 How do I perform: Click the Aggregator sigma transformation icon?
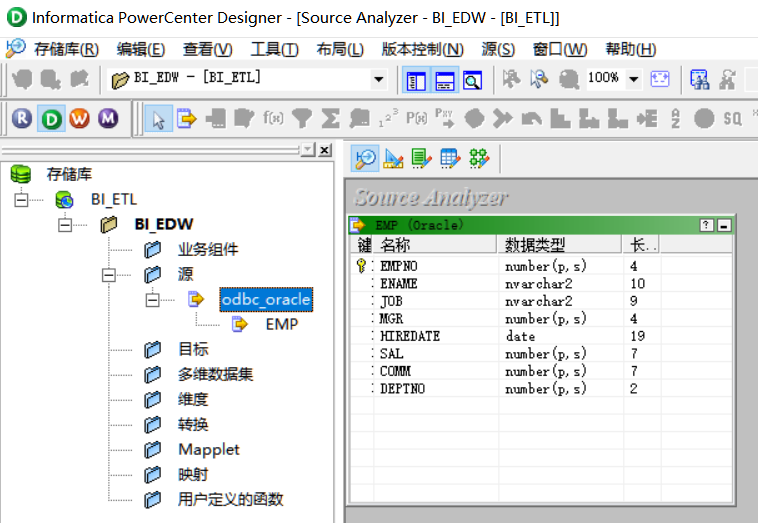[x=331, y=118]
